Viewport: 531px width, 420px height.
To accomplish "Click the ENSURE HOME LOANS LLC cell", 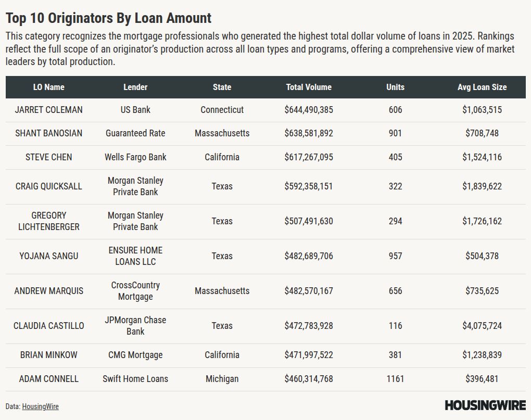I will 135,256.
